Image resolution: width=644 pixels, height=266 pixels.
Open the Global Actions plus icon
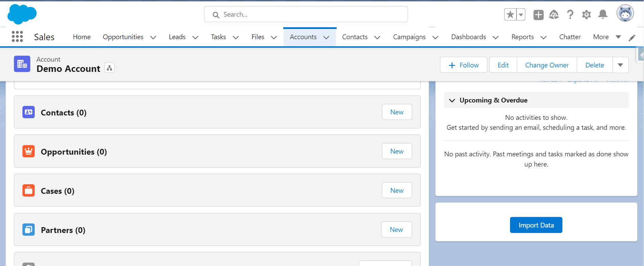tap(539, 15)
